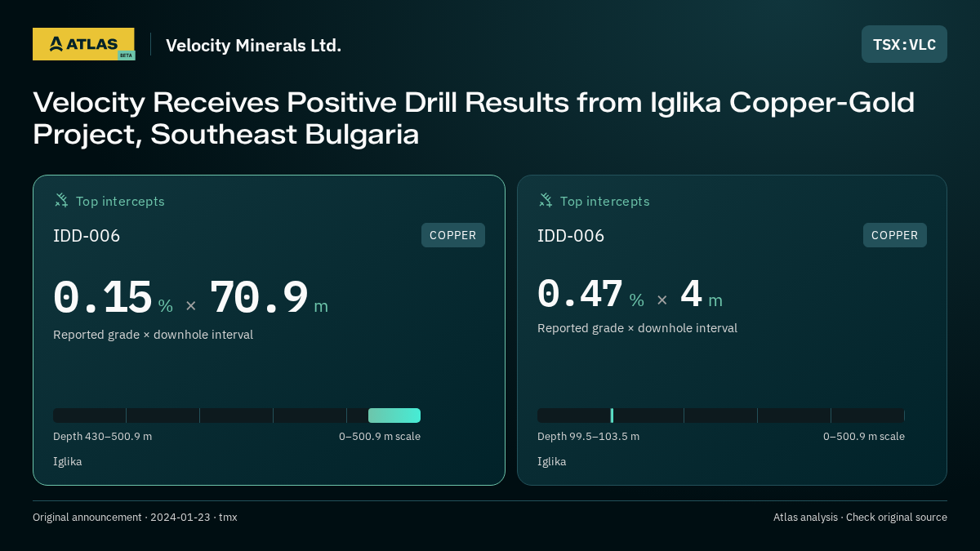Click 'Reported grade × downhole interval' under 0.47
This screenshot has width=980, height=551.
click(x=637, y=328)
